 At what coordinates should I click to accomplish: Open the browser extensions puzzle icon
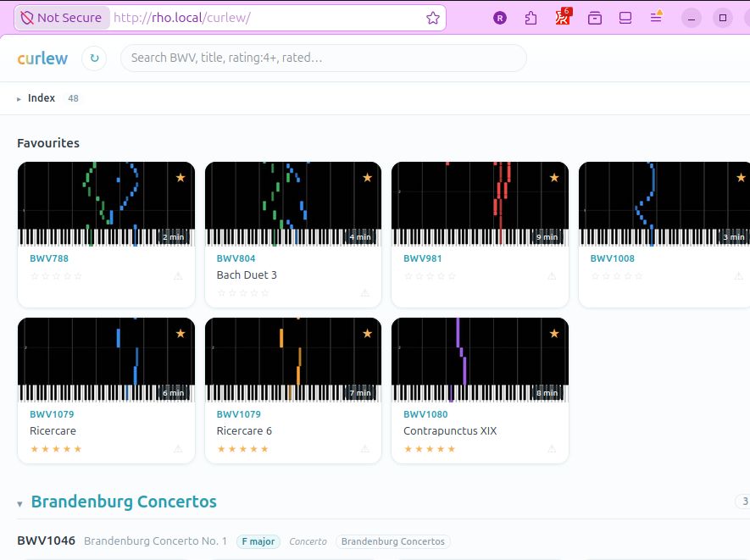pos(531,18)
